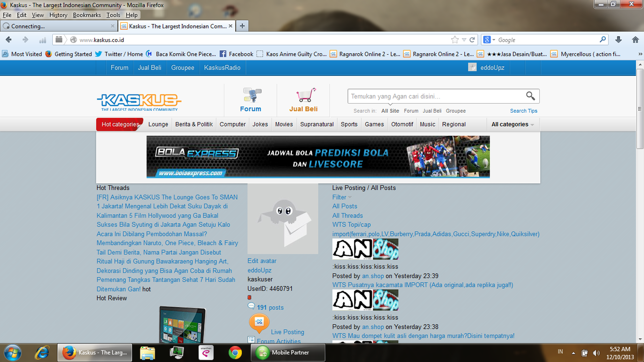Open Most Visited bookmarks folder
Viewport: 644px width, 362px height.
tap(22, 54)
